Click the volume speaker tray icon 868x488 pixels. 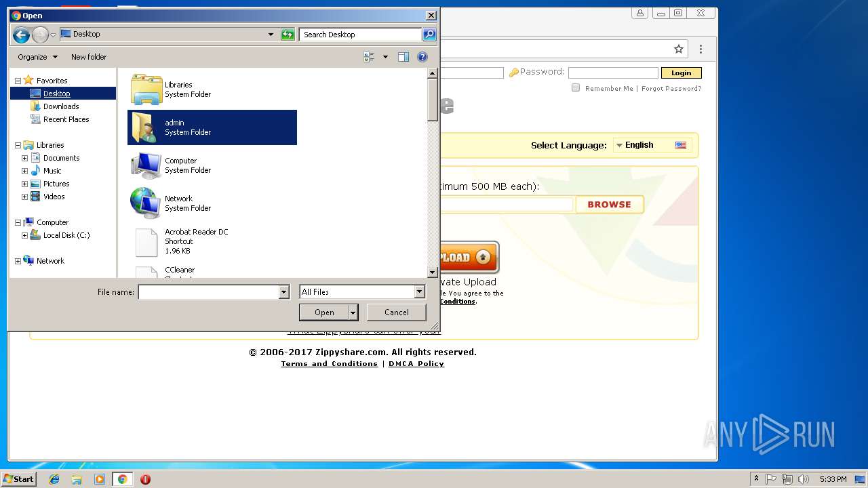(803, 479)
